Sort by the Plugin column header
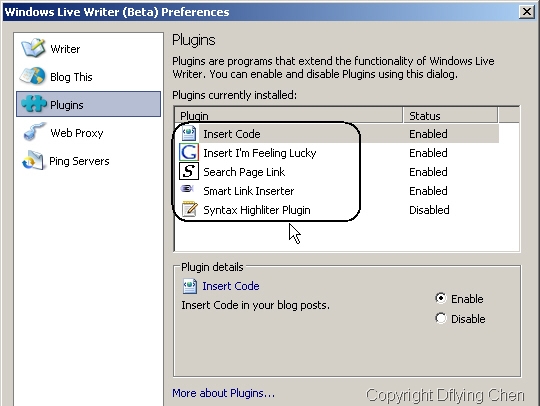540x406 pixels. pyautogui.click(x=289, y=115)
